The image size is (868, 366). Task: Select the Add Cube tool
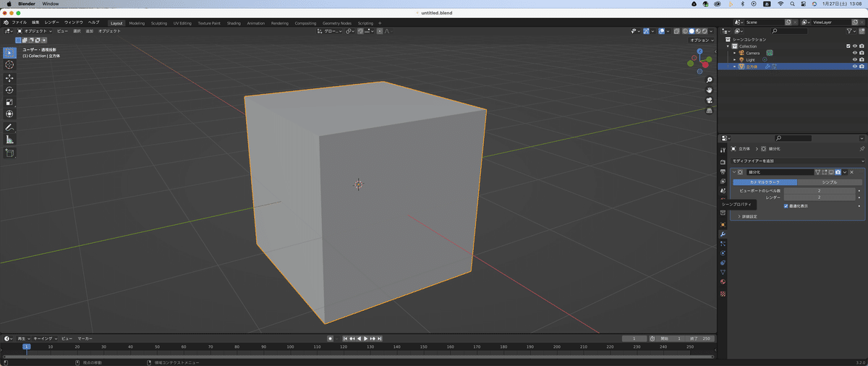9,153
